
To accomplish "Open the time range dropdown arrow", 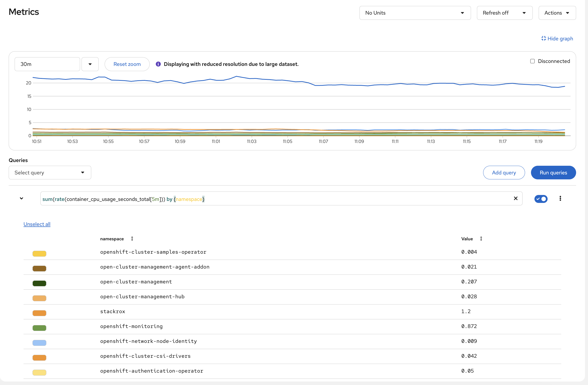I will point(90,64).
